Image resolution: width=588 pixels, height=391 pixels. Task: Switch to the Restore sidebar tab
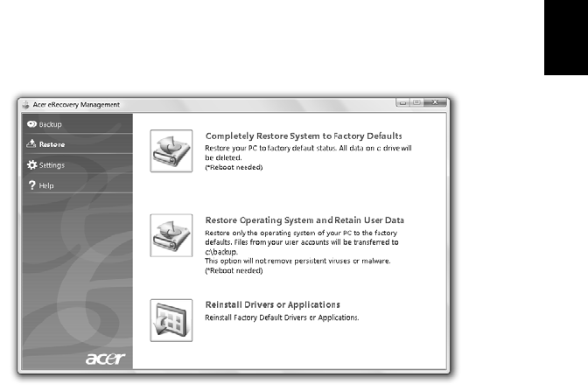[77, 144]
